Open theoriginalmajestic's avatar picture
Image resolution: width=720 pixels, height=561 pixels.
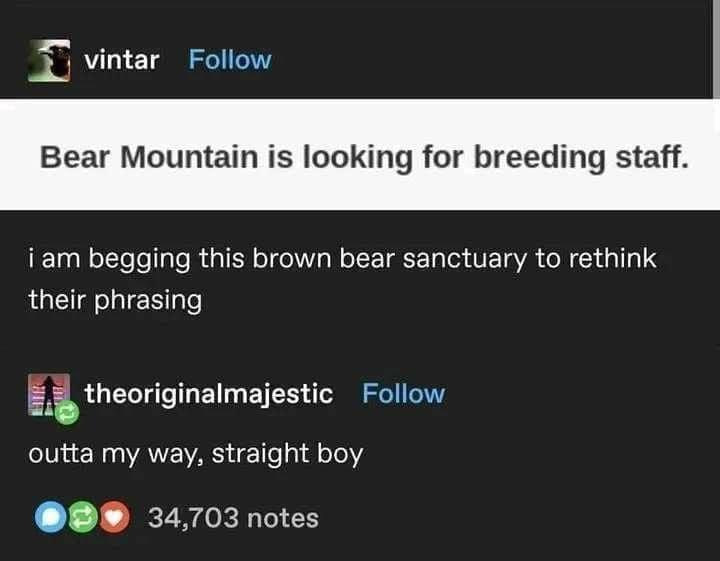click(x=46, y=392)
